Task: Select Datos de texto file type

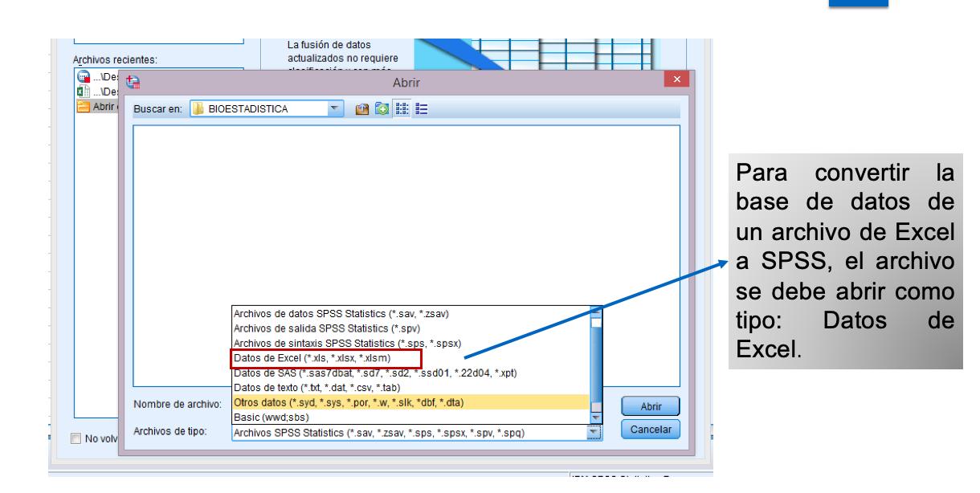Action: point(410,388)
